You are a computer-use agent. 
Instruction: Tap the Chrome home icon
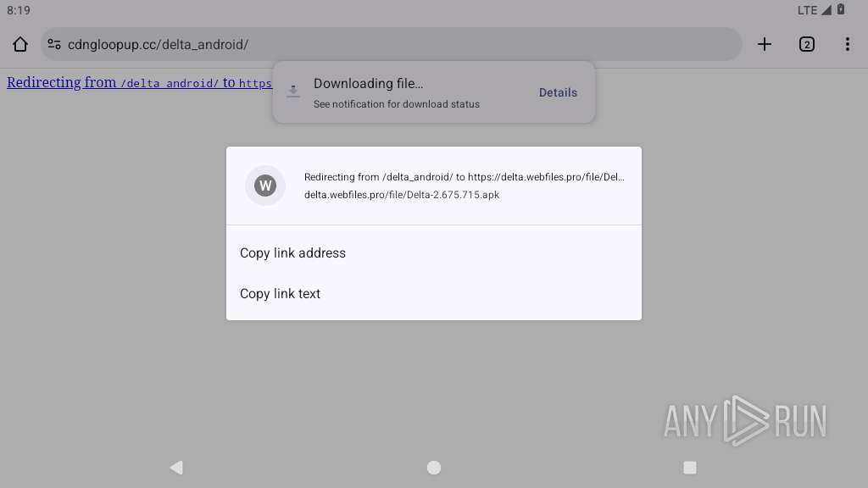[x=20, y=44]
